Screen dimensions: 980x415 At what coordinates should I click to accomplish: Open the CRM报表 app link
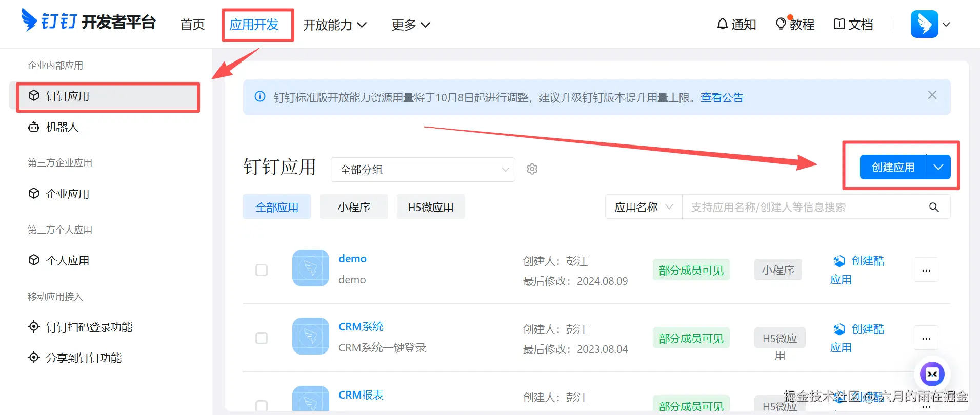(x=361, y=395)
